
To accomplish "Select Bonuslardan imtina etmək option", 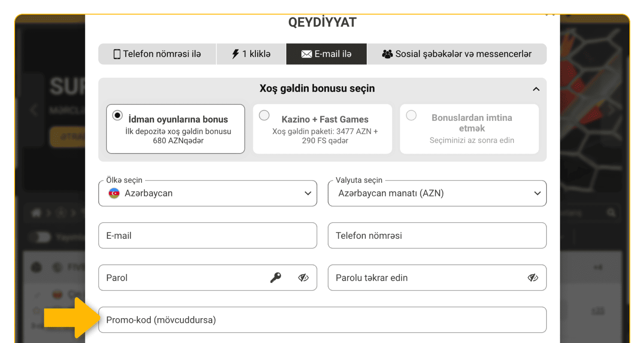I will (x=411, y=115).
